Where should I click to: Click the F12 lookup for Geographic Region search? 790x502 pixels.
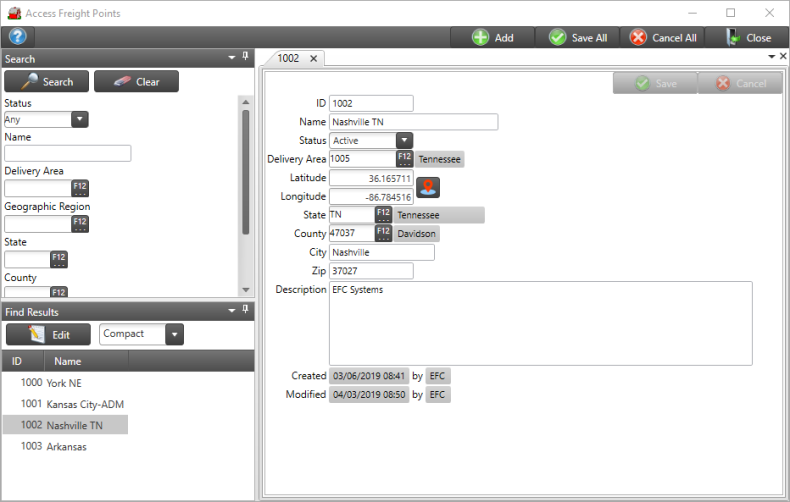[x=80, y=223]
